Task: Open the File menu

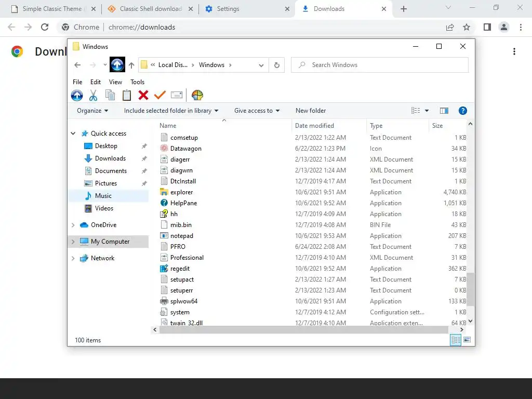Action: coord(77,82)
